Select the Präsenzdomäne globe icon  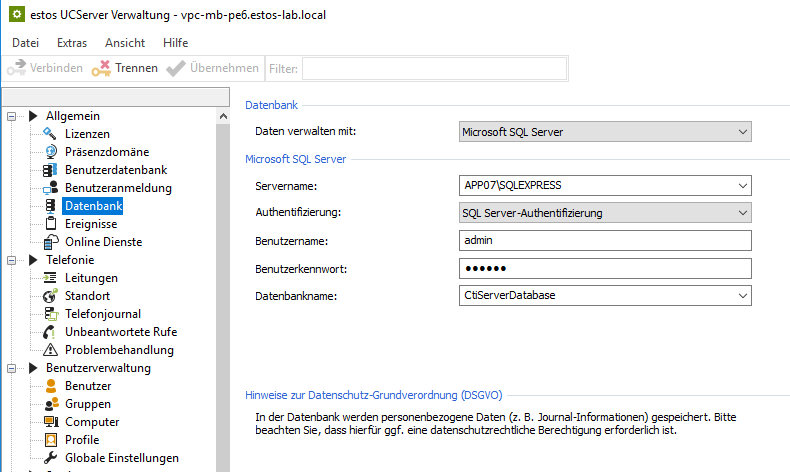51,152
